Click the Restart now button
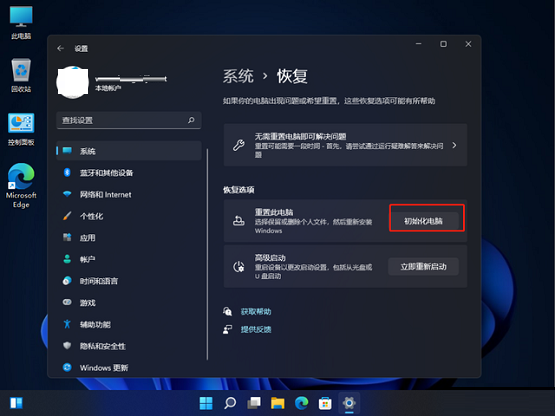Viewport: 555px width, 416px height. 423,267
